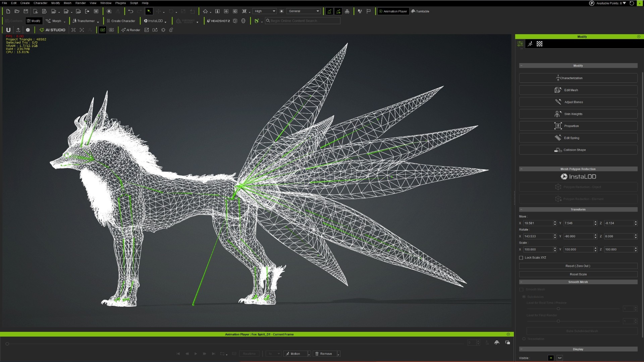This screenshot has width=644, height=362.
Task: Click the Proportion button
Action: [578, 126]
